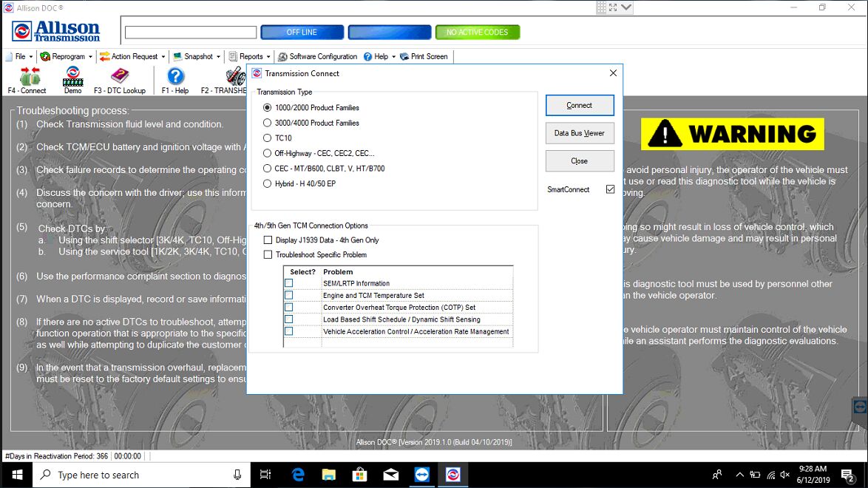Switch to TeamViewer taskbar icon
The width and height of the screenshot is (868, 488).
point(422,475)
